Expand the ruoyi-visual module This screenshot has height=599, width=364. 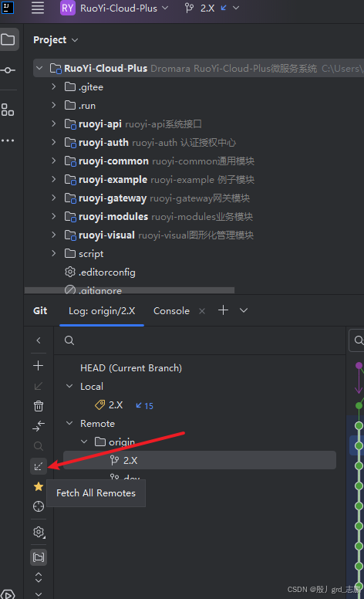54,235
